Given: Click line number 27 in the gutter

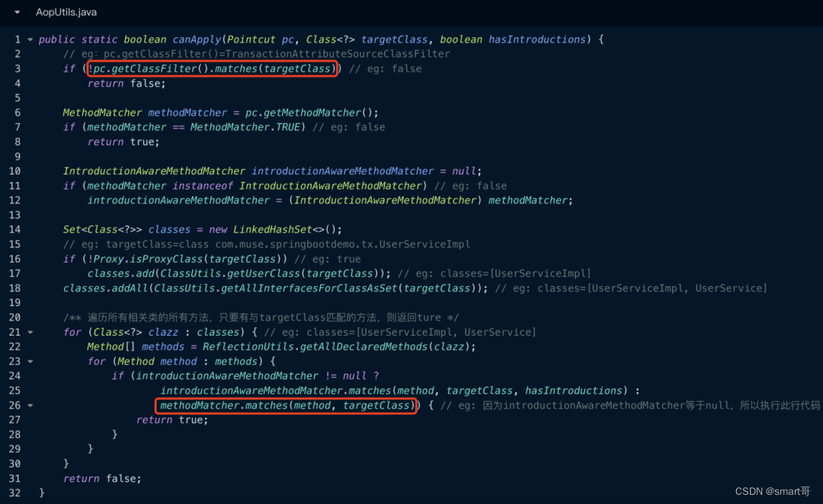Looking at the screenshot, I should click(x=14, y=420).
